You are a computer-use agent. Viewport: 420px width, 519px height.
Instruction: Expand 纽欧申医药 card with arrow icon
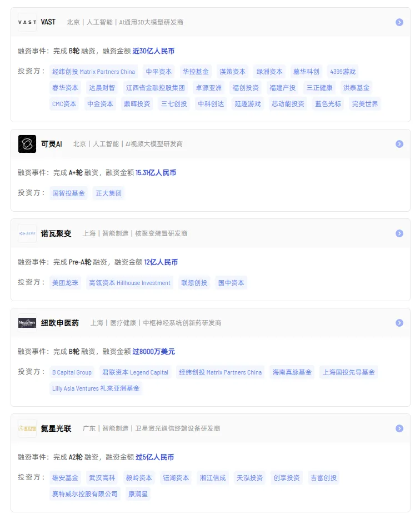click(x=399, y=323)
